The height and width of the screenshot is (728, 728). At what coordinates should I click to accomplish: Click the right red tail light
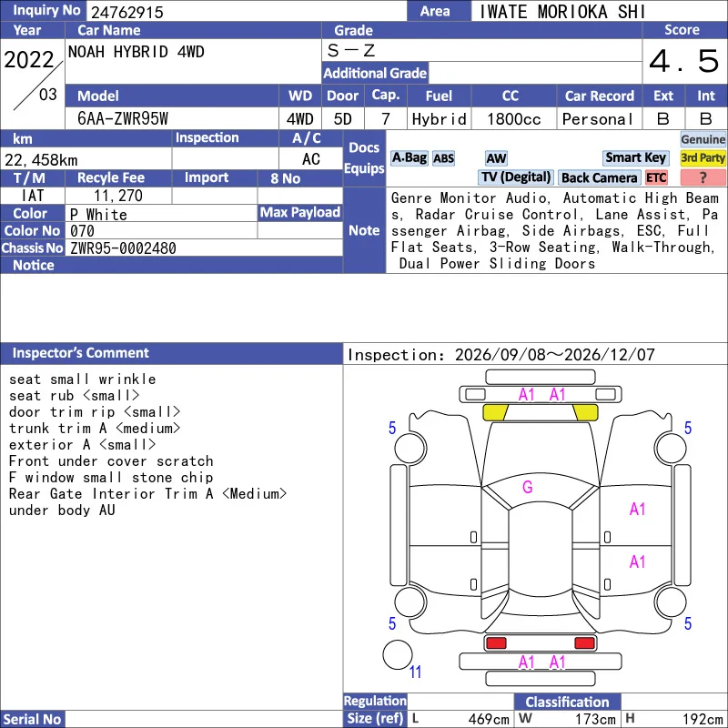coord(584,643)
